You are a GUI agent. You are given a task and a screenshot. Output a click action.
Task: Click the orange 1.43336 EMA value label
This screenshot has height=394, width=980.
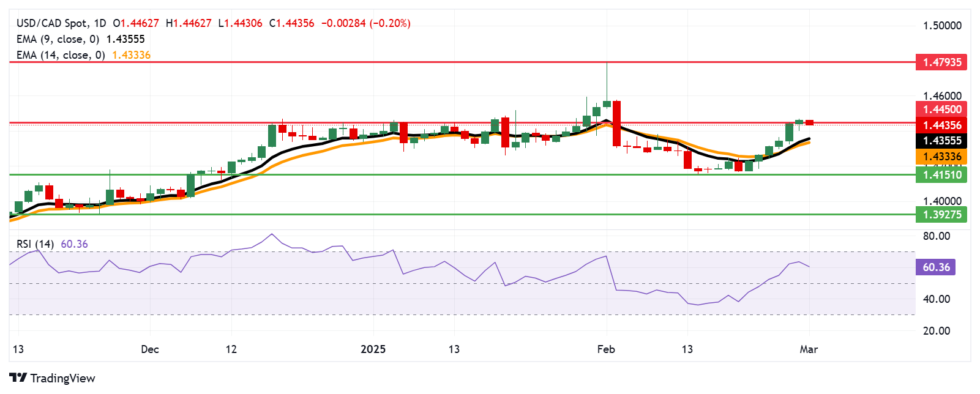point(941,157)
